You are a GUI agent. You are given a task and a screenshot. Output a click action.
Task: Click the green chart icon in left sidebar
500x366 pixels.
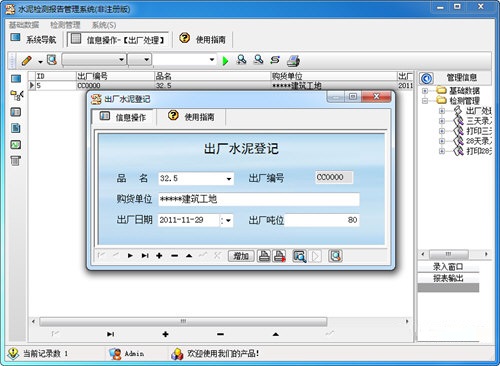tap(16, 145)
